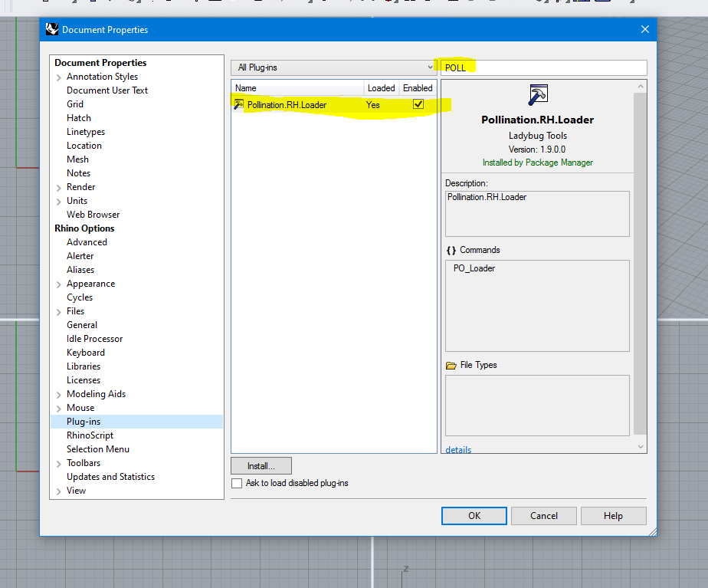708x588 pixels.
Task: Select Selection Menu in the options tree
Action: [x=98, y=449]
